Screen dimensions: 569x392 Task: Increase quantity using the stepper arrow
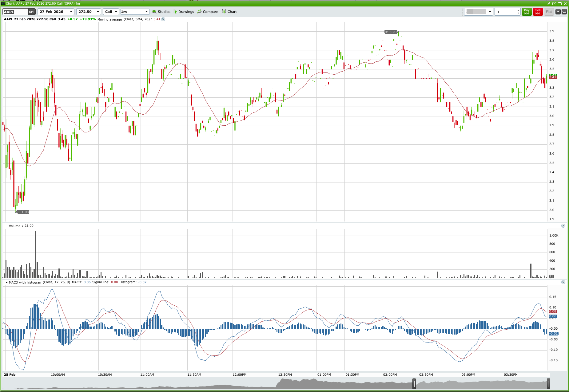[x=518, y=10]
